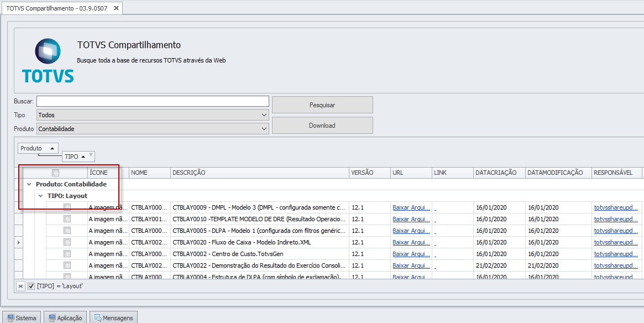
Task: Select the CTBLAY0020 - Fluxo de Caixa description cell
Action: coord(260,242)
